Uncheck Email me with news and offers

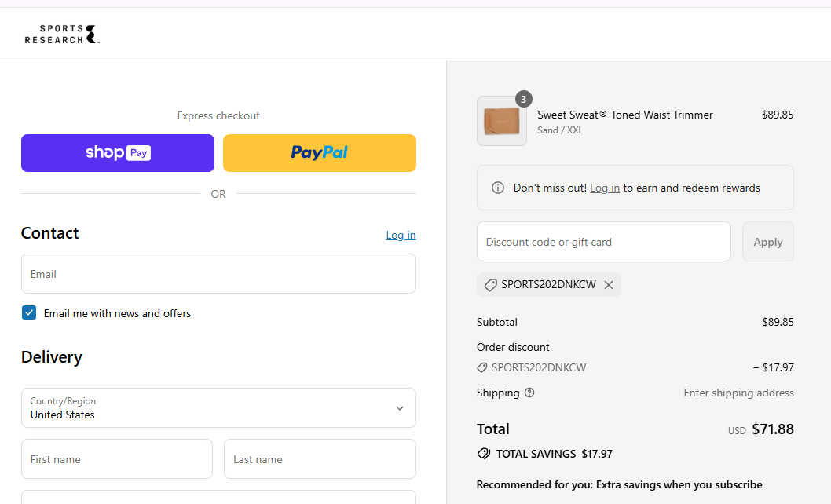pos(29,312)
